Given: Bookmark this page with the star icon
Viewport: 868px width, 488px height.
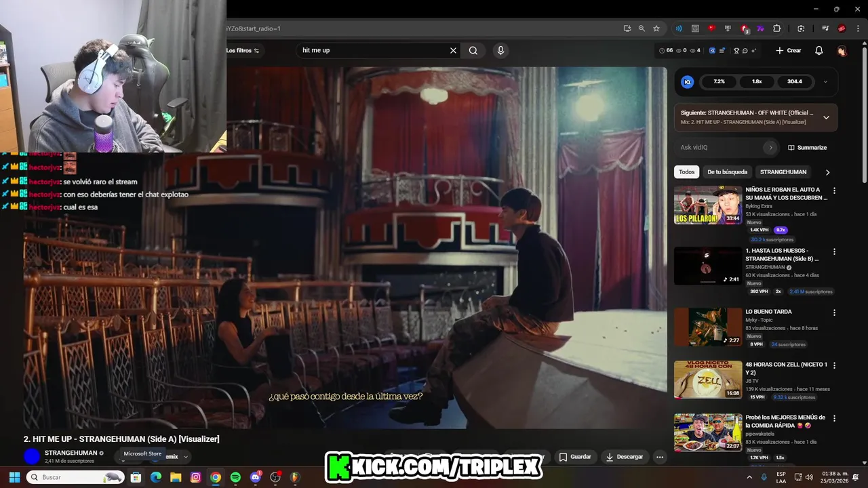Looking at the screenshot, I should coord(656,28).
